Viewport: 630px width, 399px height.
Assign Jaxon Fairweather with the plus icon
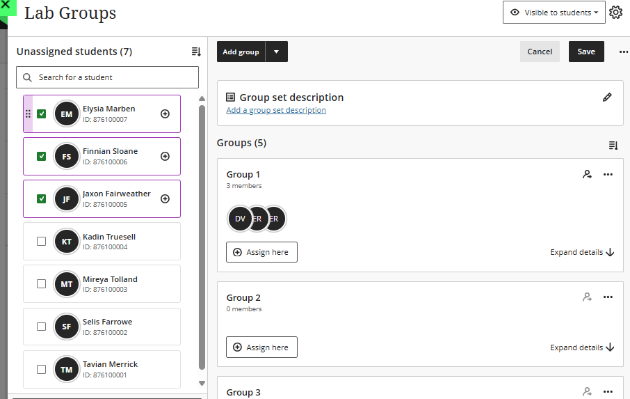point(165,198)
